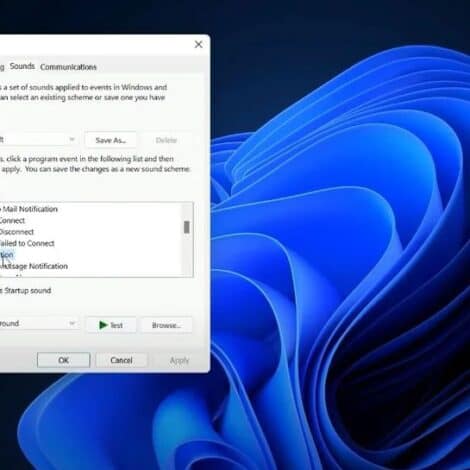This screenshot has height=470, width=470.
Task: Expand the Sound Scheme dropdown arrow
Action: [72, 139]
